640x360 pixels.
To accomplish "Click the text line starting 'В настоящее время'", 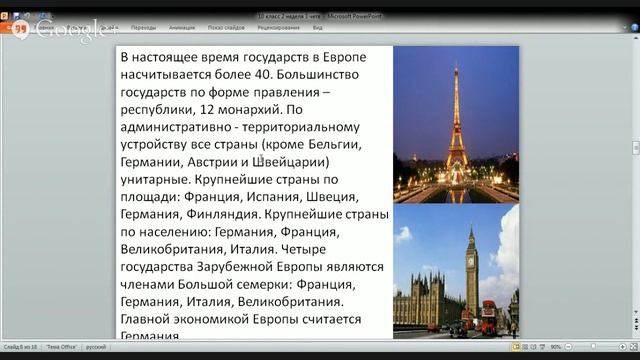I will pyautogui.click(x=243, y=57).
